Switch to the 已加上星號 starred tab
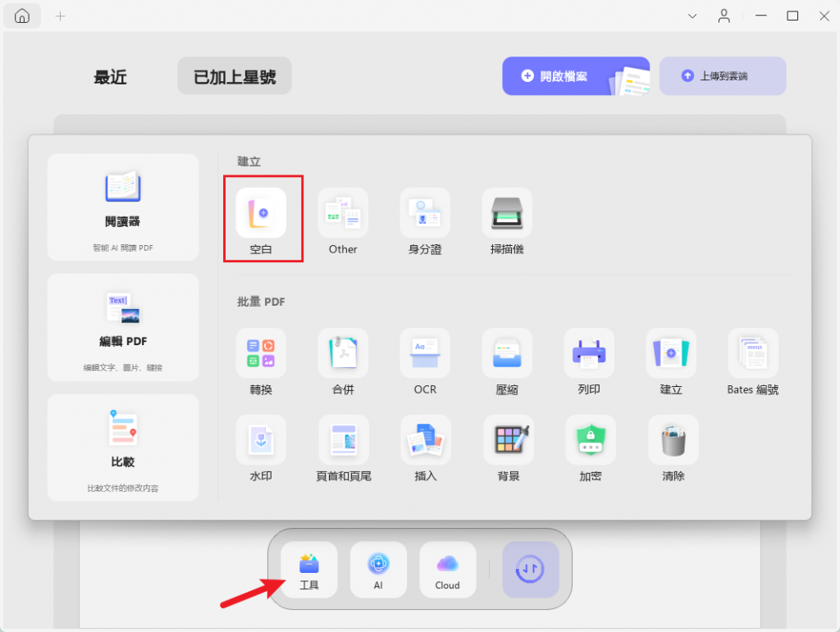This screenshot has width=840, height=632. pos(235,75)
